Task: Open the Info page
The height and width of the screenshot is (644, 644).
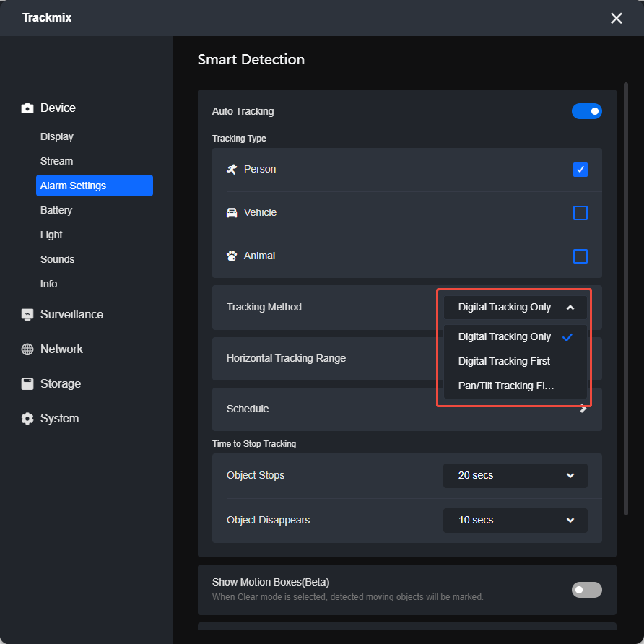Action: (x=48, y=284)
